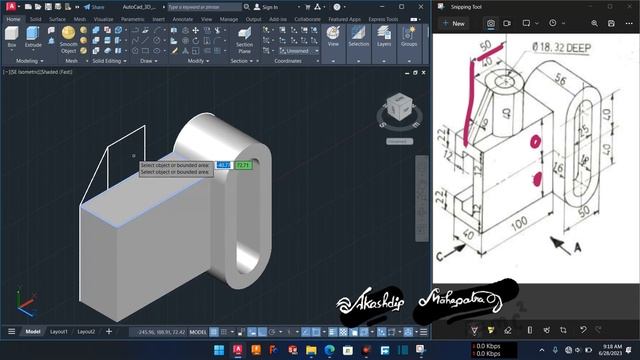Toggle polar tracking in status bar
The image size is (640, 360).
coord(272,332)
